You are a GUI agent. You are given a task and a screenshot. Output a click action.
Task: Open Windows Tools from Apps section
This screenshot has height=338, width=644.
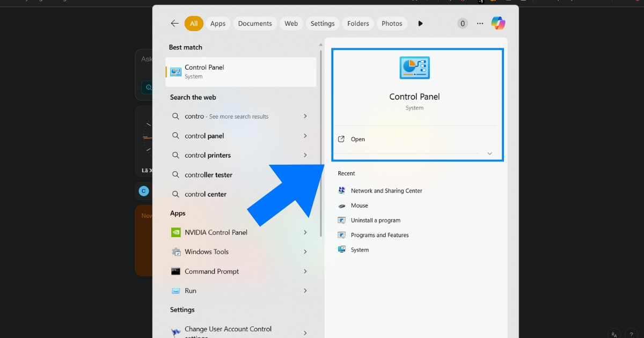click(208, 251)
